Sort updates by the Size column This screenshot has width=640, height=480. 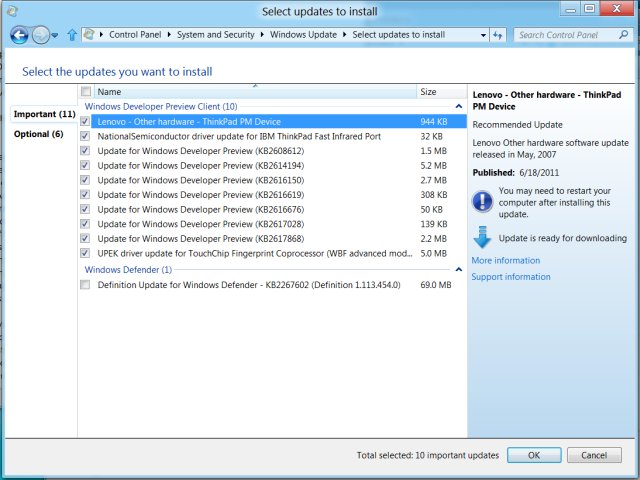coord(441,91)
